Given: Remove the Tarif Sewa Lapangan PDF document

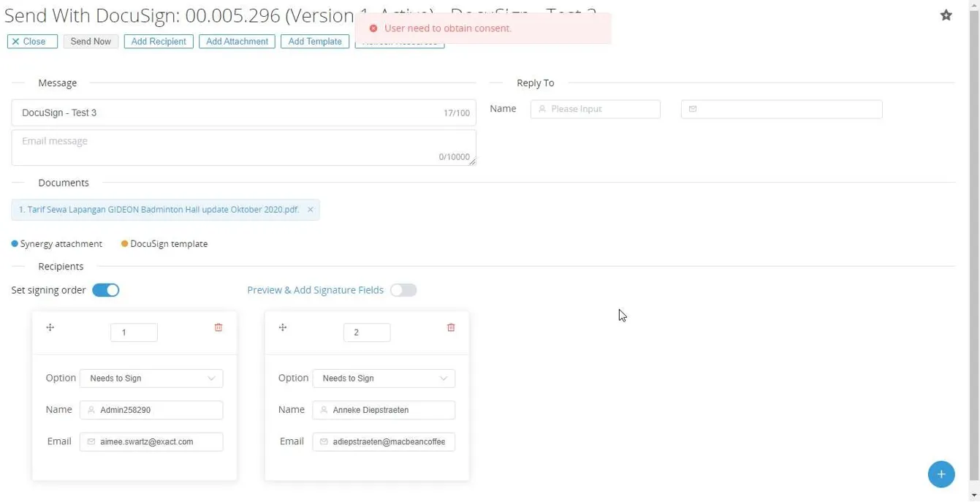Looking at the screenshot, I should [310, 210].
